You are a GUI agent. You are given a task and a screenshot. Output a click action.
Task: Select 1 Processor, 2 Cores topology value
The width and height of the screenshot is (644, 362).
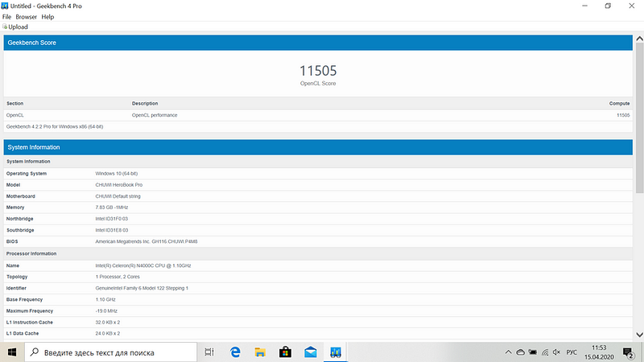coord(118,277)
